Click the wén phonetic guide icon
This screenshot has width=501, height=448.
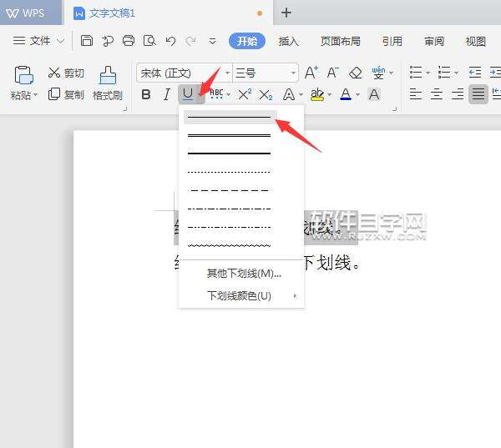pyautogui.click(x=378, y=73)
